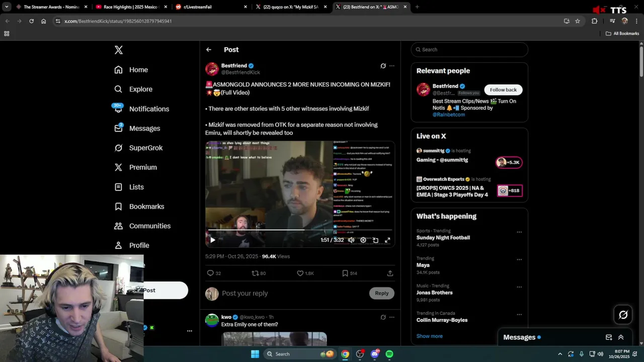
Task: Go back using the Post arrow
Action: pos(209,50)
